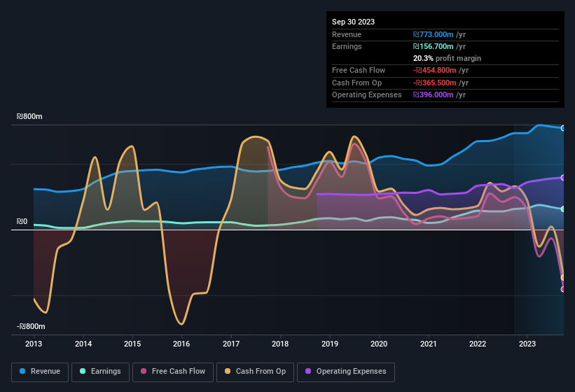Click the Revenue endpoint marker on chart
The height and width of the screenshot is (392, 575).
563,128
